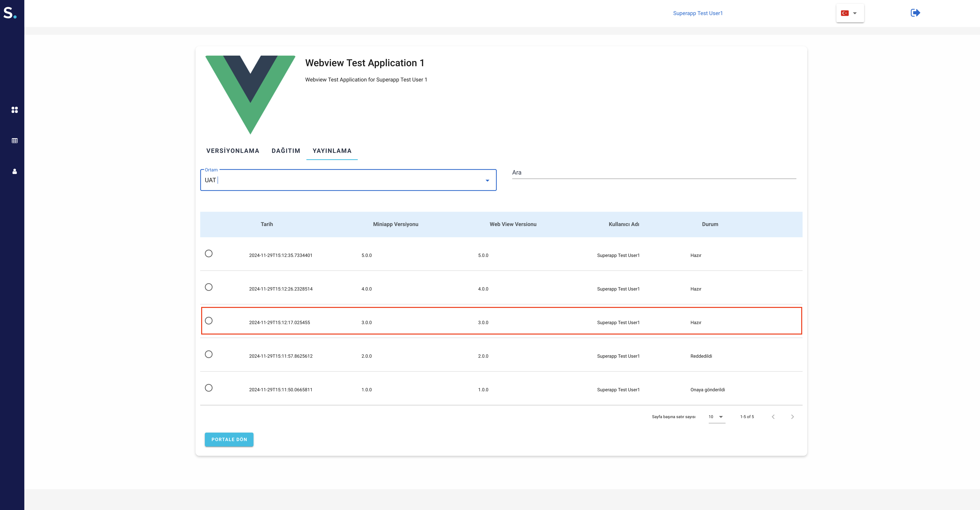Open the table icon in sidebar
This screenshot has width=980, height=510.
(14, 141)
